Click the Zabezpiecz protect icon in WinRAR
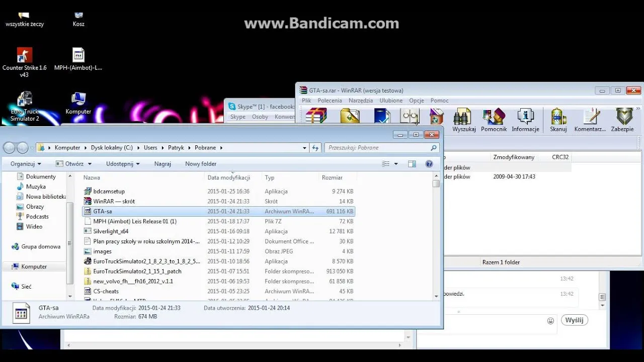The height and width of the screenshot is (362, 644). [624, 116]
